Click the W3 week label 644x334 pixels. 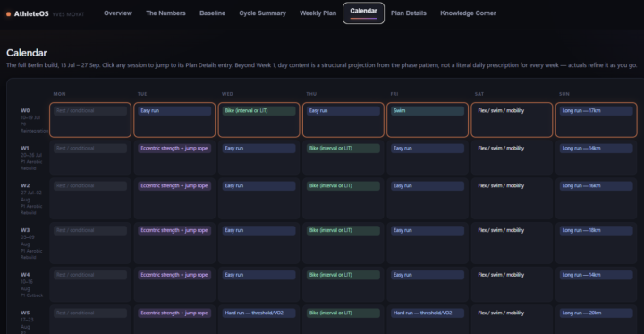click(25, 230)
